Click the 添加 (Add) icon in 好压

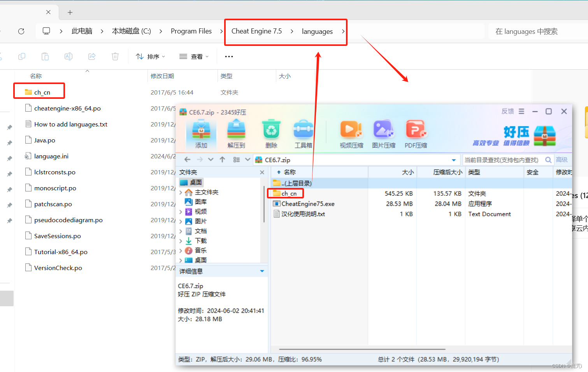tap(201, 134)
